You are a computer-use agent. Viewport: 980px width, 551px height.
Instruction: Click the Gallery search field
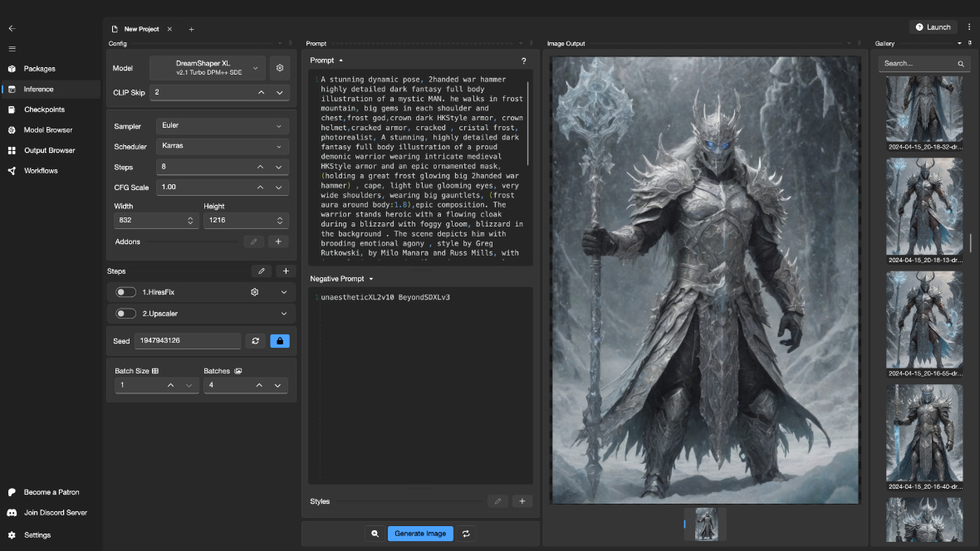pos(918,64)
